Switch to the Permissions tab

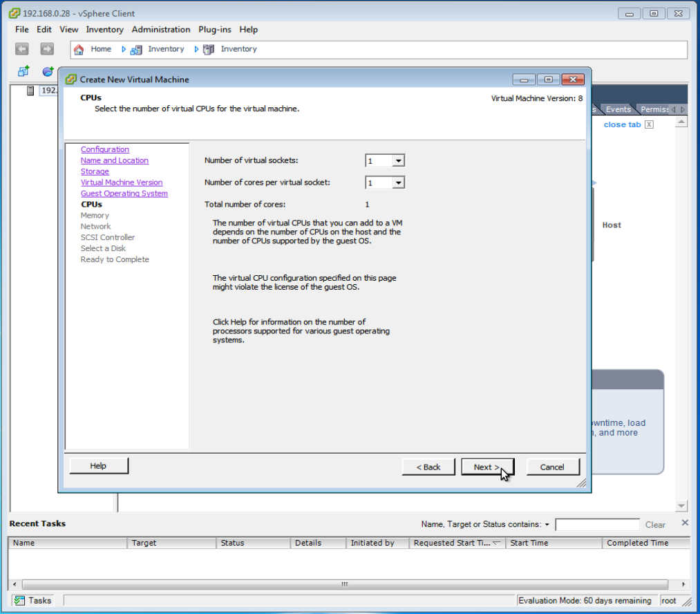click(654, 109)
